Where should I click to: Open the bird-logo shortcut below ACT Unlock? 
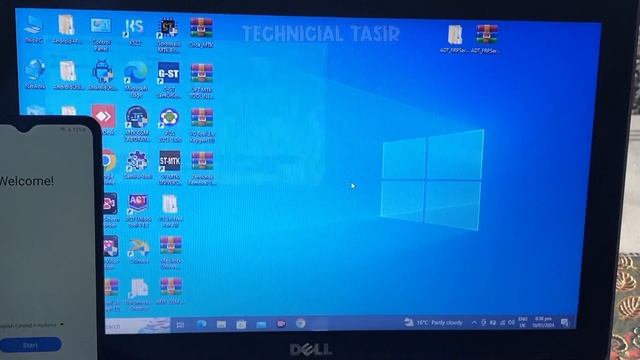pos(139,251)
